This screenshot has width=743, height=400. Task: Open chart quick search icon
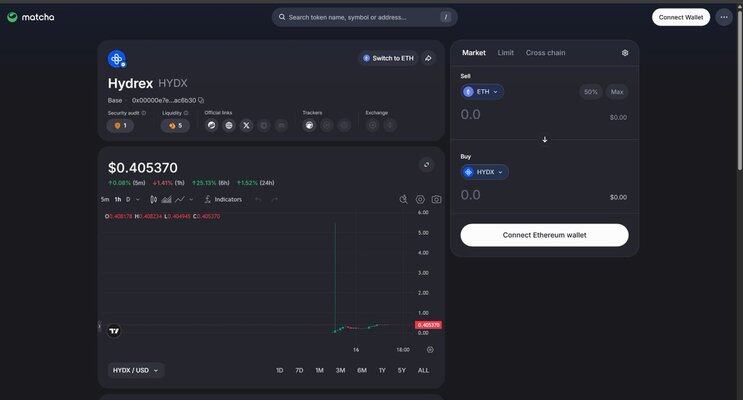pyautogui.click(x=403, y=200)
